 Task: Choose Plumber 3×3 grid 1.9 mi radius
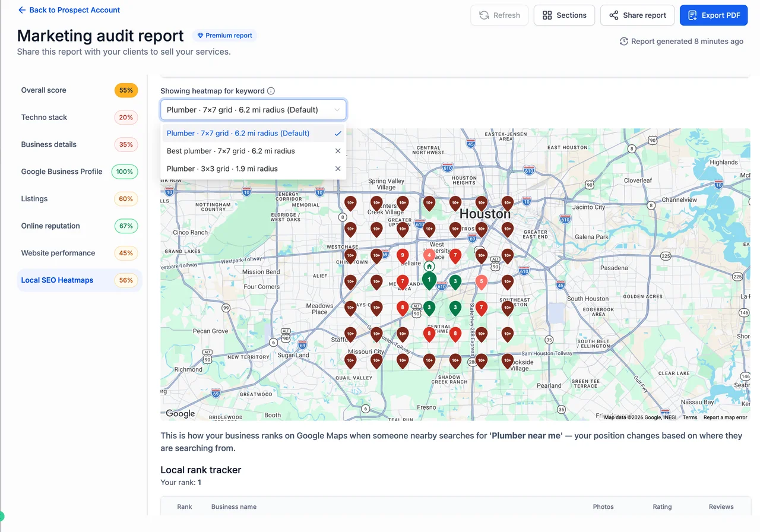[x=222, y=169]
